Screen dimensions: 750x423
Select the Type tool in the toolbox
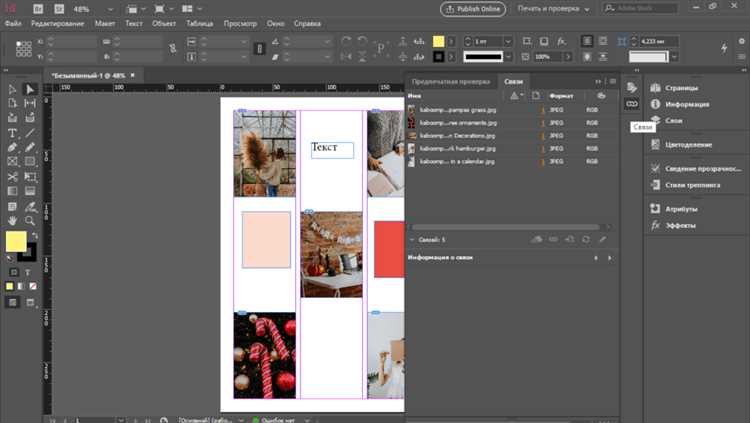point(12,132)
